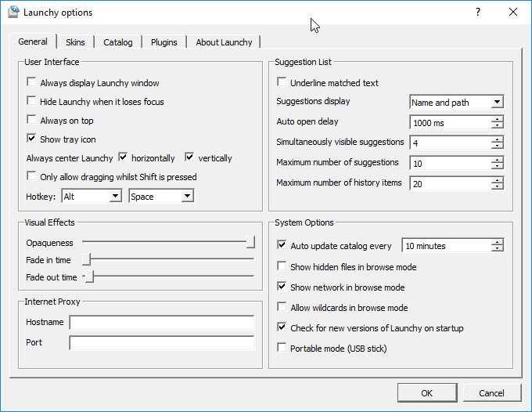This screenshot has height=412, width=532.
Task: Toggle the center horizontally checkbox
Action: 123,157
